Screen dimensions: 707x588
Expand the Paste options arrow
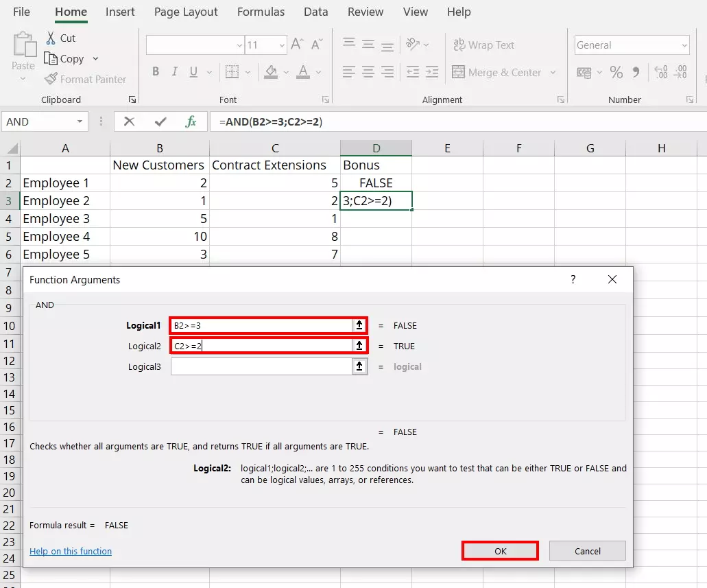pyautogui.click(x=23, y=79)
